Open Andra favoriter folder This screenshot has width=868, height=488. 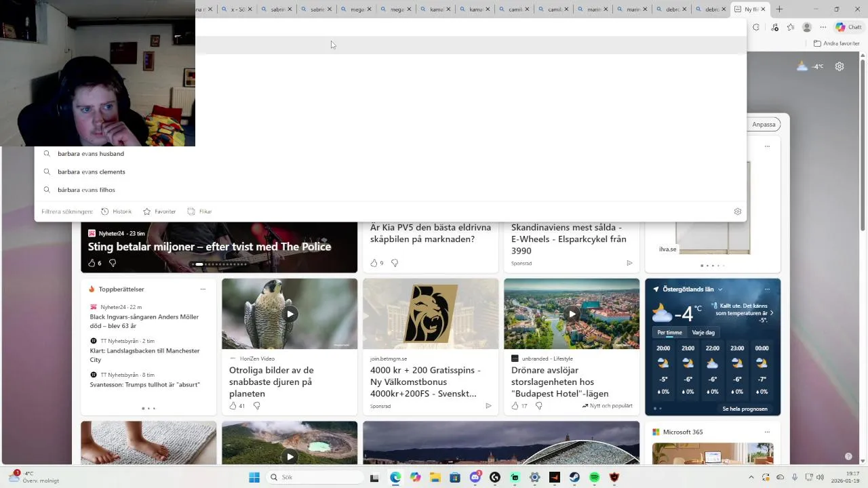pyautogui.click(x=837, y=43)
